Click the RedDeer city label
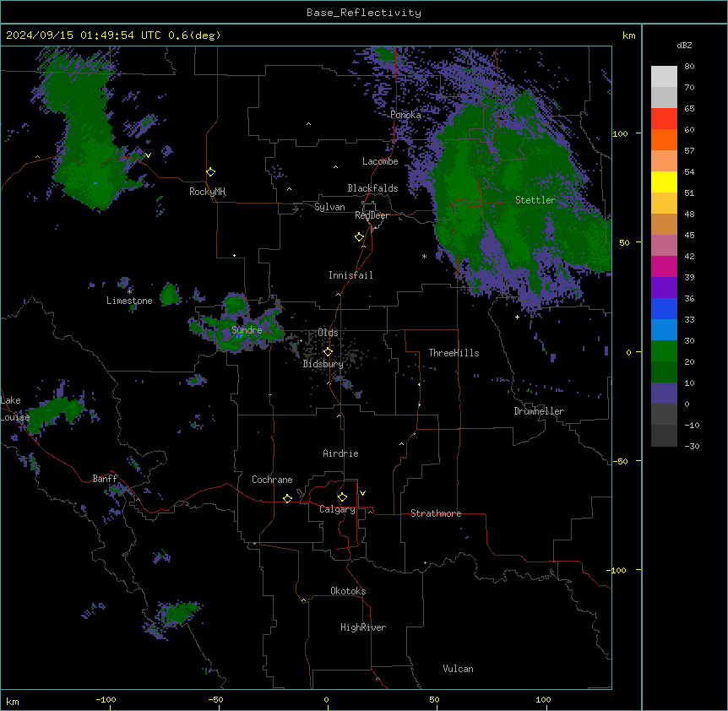 [x=372, y=215]
